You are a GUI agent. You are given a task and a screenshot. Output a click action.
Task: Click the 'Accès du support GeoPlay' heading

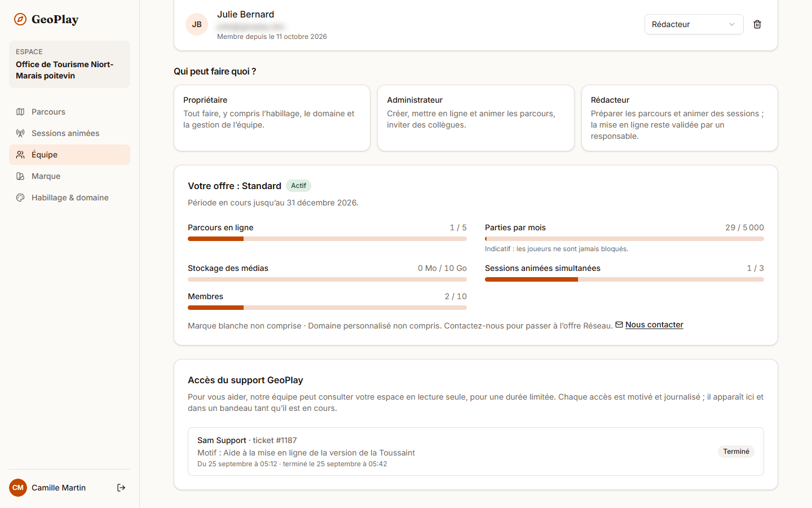point(245,380)
